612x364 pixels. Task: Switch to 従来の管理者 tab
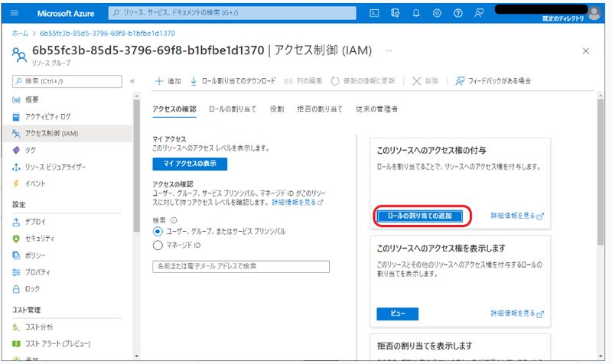point(376,109)
